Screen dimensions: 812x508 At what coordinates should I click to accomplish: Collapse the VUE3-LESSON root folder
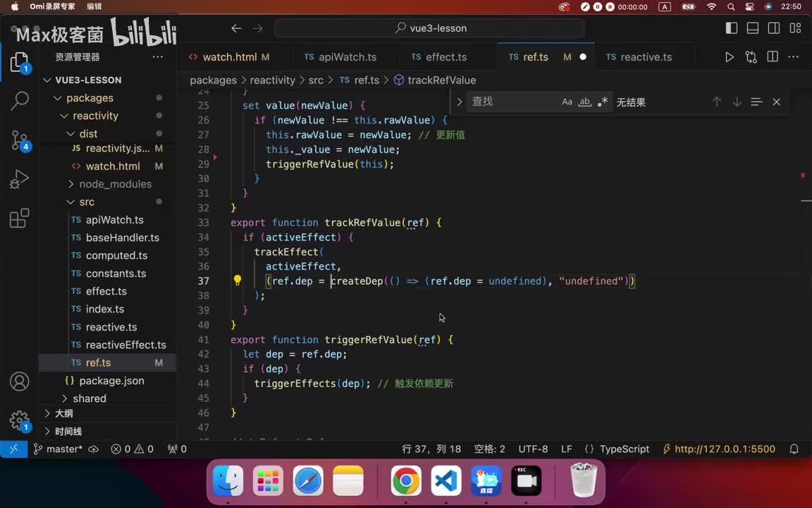[107, 80]
